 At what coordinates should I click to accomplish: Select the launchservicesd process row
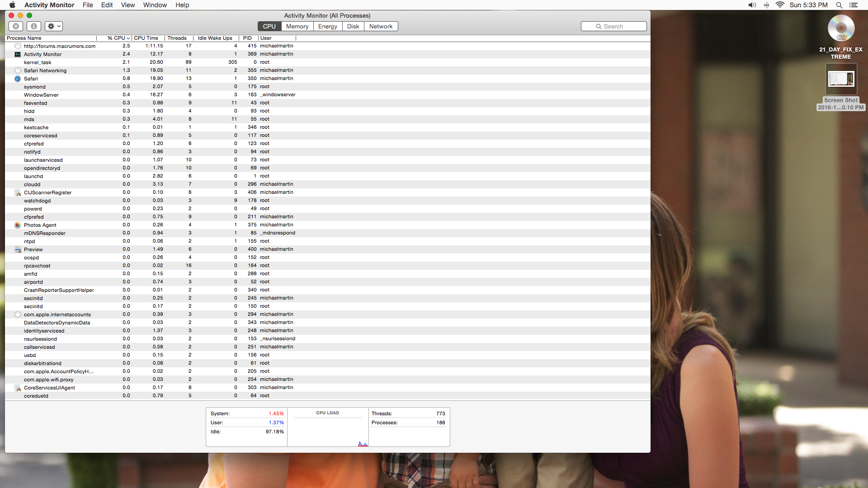point(328,160)
